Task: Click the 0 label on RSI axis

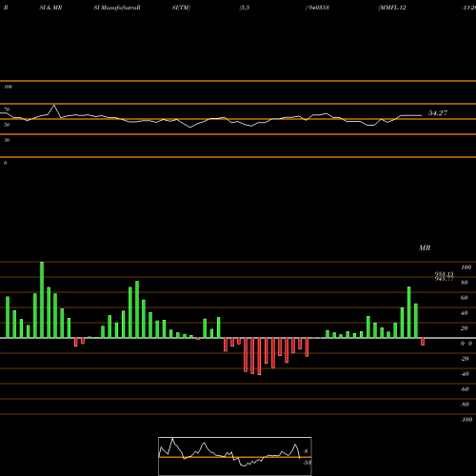Action: (x=5, y=163)
